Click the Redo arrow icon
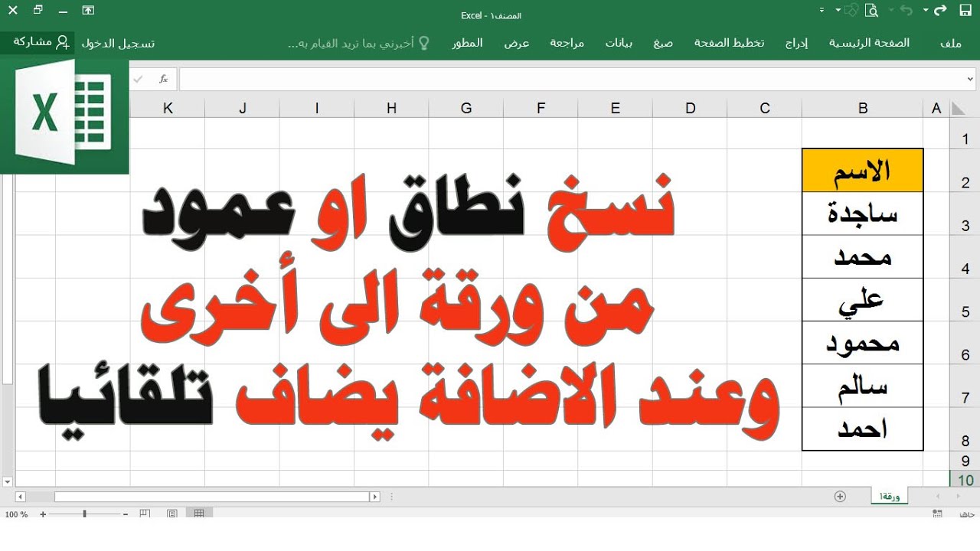Image resolution: width=980 pixels, height=551 pixels. 942,10
